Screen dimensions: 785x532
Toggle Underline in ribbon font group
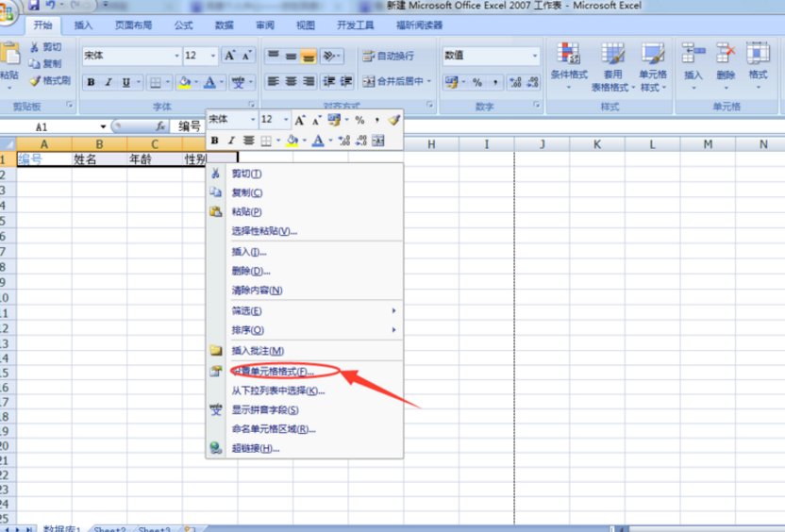pyautogui.click(x=125, y=81)
